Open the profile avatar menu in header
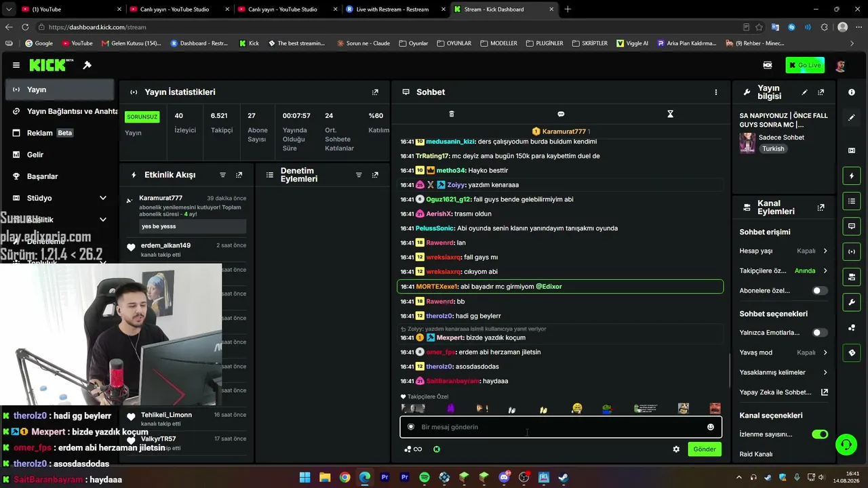868x488 pixels. 840,65
